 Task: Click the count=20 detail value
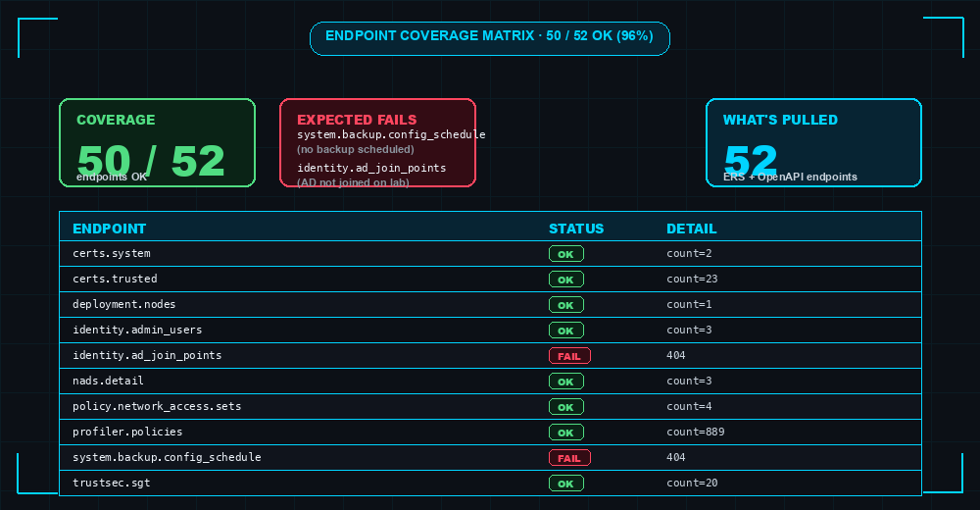(692, 484)
